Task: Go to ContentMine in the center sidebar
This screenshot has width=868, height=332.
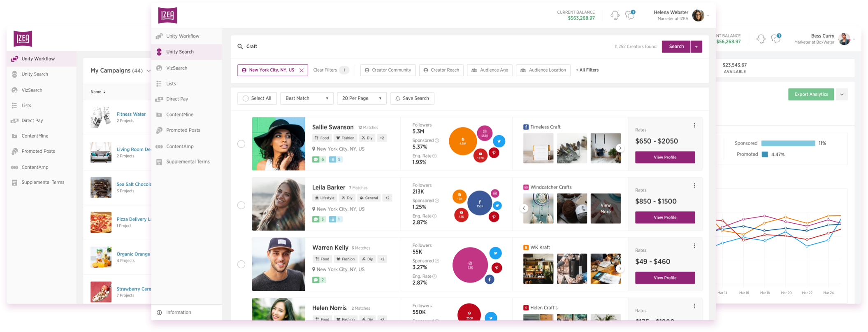Action: point(179,115)
